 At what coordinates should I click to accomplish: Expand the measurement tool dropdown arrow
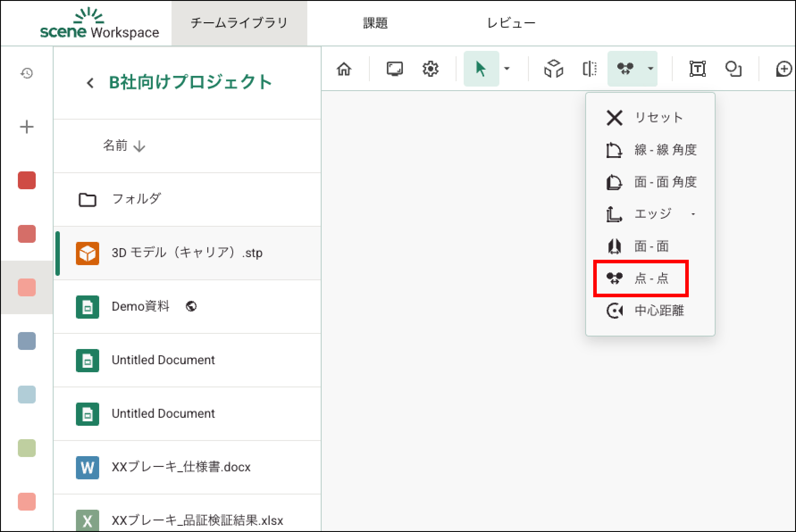pos(650,69)
